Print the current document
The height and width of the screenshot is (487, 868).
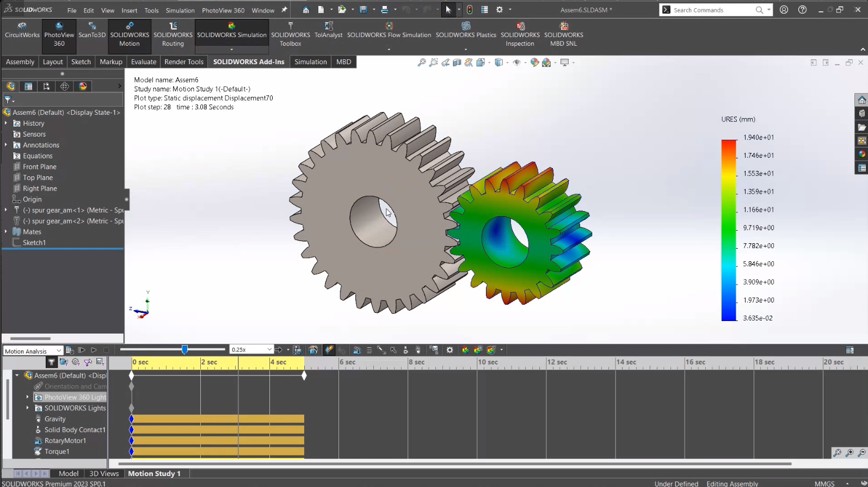385,10
